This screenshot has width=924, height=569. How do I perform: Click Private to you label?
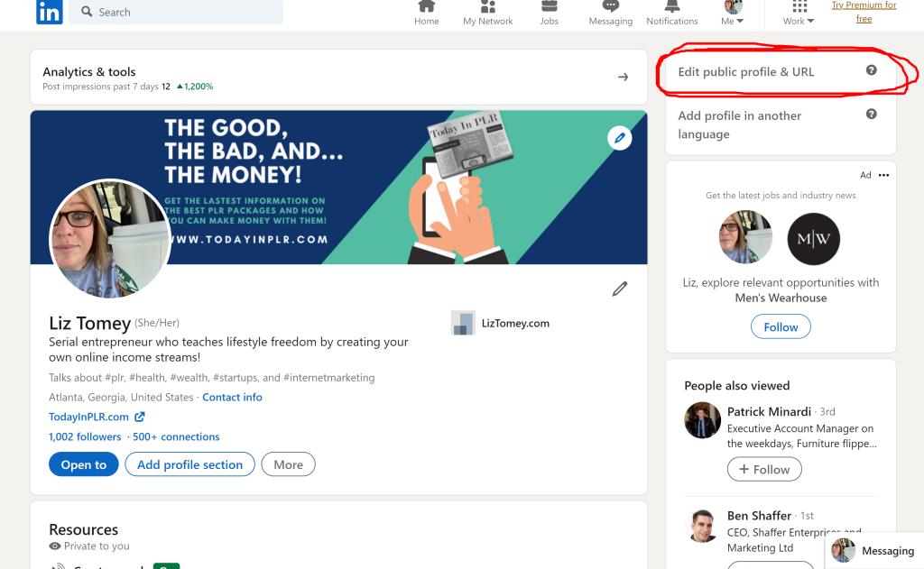coord(97,546)
